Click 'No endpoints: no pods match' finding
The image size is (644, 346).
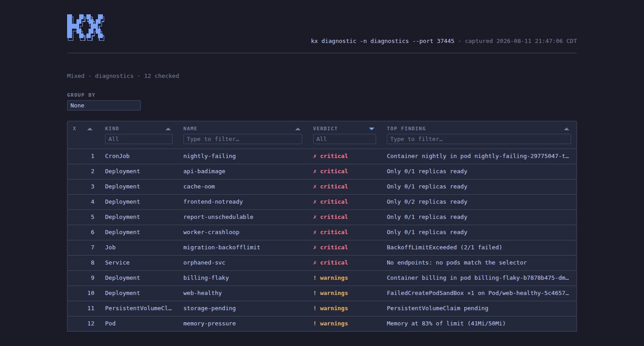coord(457,263)
